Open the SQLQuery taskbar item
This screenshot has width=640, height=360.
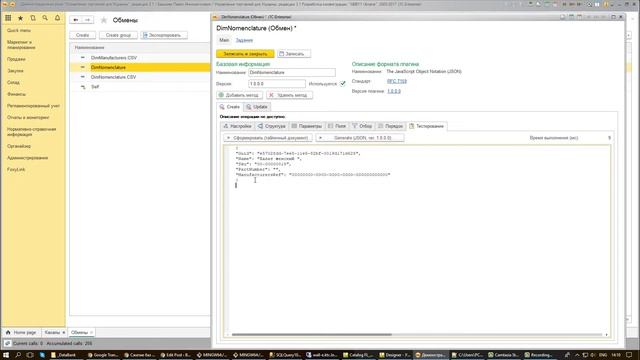(285, 355)
